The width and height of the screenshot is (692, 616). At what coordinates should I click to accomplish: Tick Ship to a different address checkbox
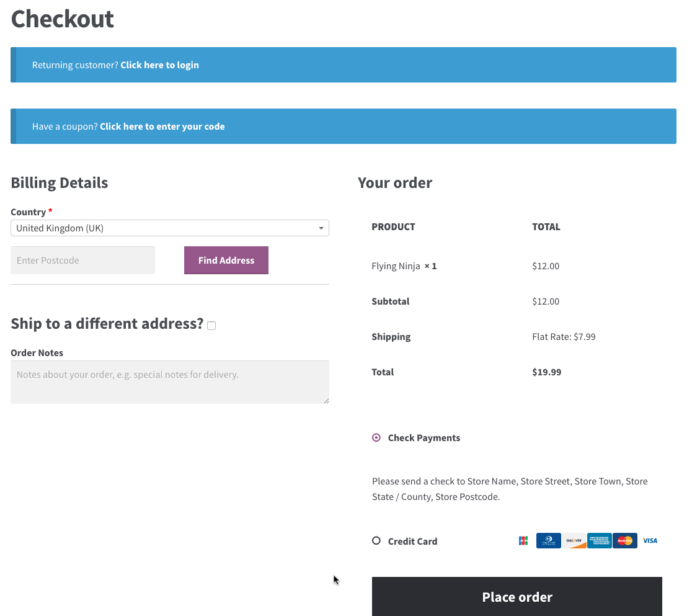[211, 326]
